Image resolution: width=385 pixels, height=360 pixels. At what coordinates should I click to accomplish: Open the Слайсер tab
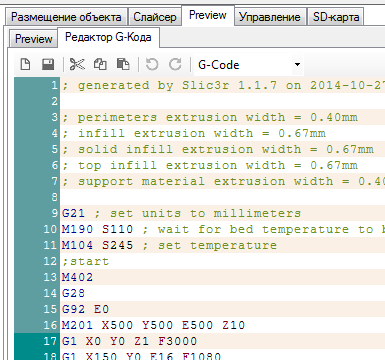[155, 17]
